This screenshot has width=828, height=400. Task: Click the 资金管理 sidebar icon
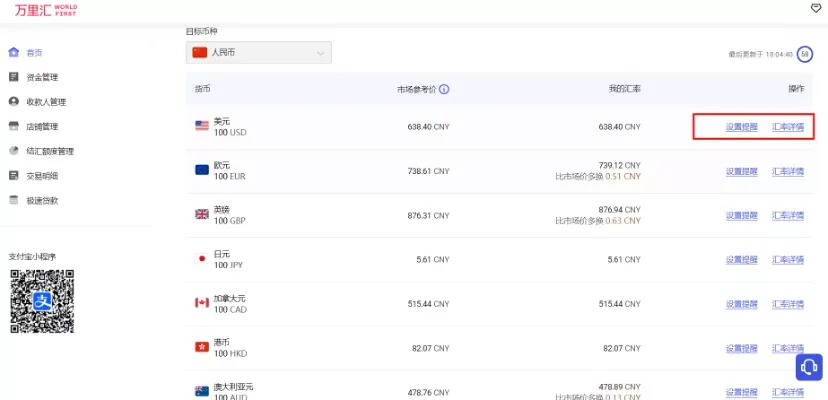pyautogui.click(x=14, y=77)
